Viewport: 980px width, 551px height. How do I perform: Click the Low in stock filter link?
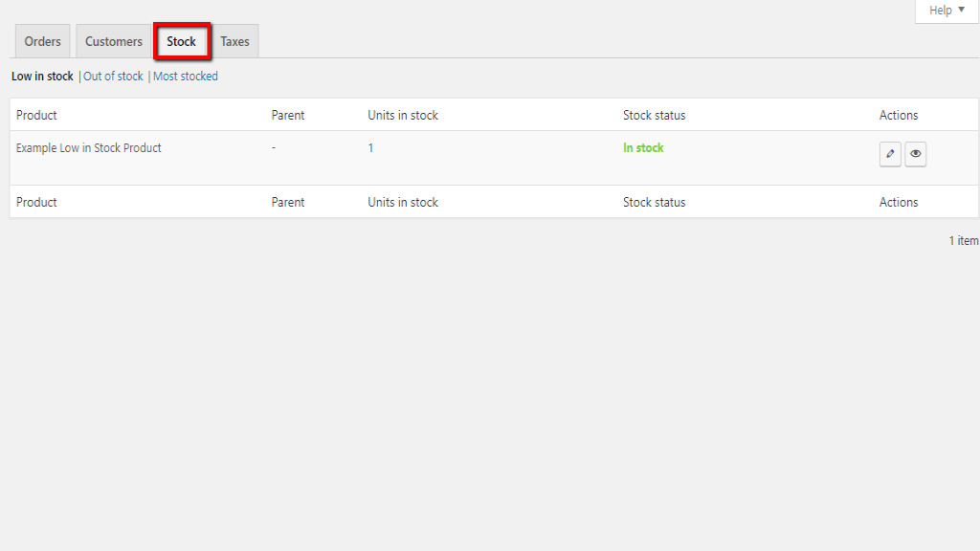[x=42, y=77]
